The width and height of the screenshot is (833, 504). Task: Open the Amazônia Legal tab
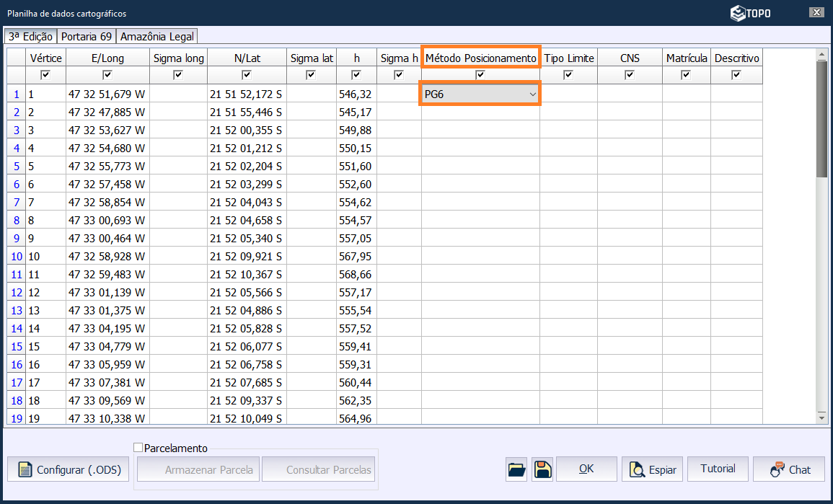tap(157, 37)
